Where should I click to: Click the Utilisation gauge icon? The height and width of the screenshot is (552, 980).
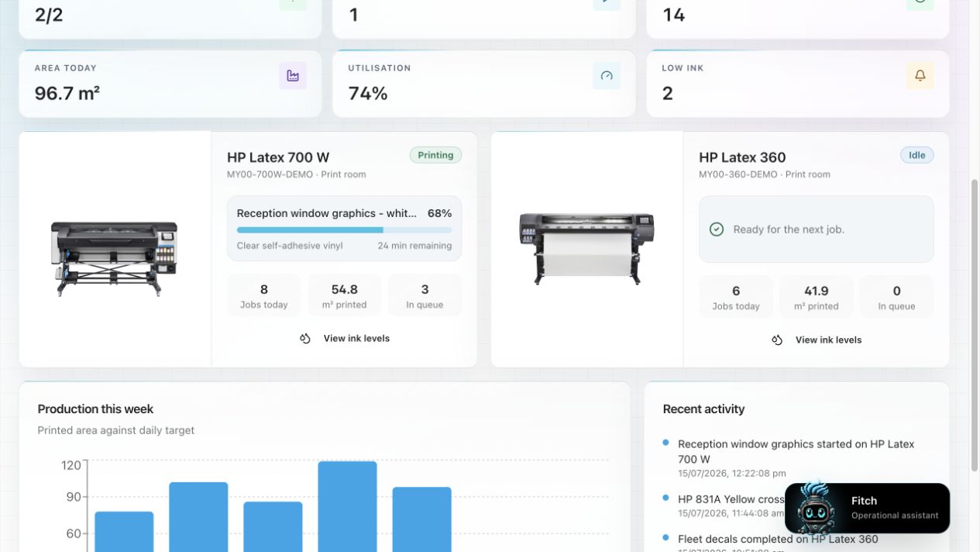coord(607,75)
